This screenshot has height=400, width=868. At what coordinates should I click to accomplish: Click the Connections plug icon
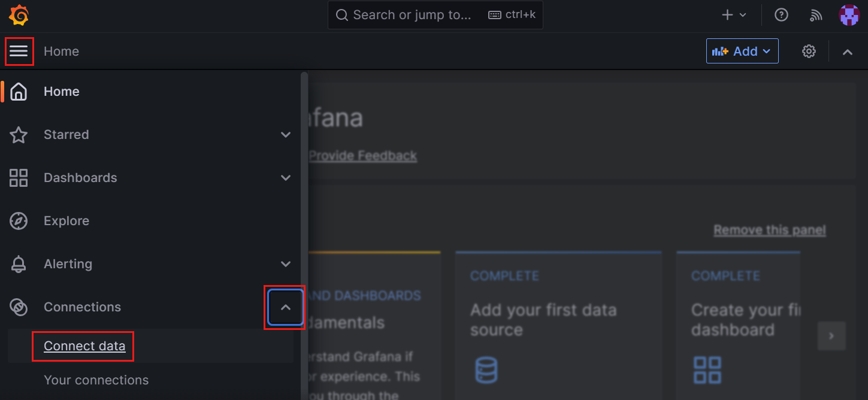pyautogui.click(x=19, y=307)
